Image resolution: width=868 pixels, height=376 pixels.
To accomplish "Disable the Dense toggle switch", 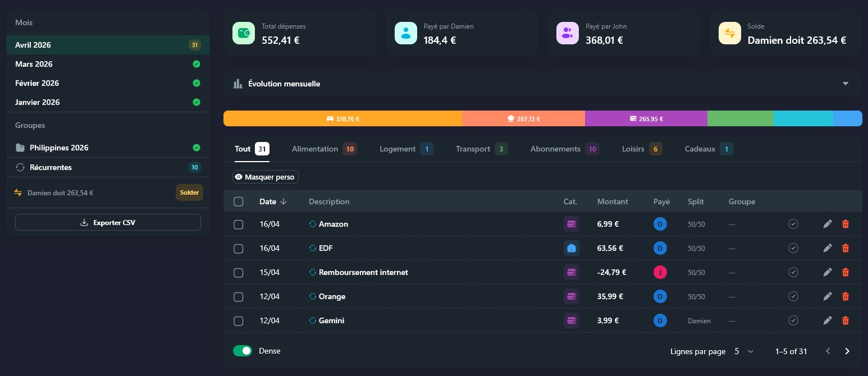I will click(x=243, y=351).
